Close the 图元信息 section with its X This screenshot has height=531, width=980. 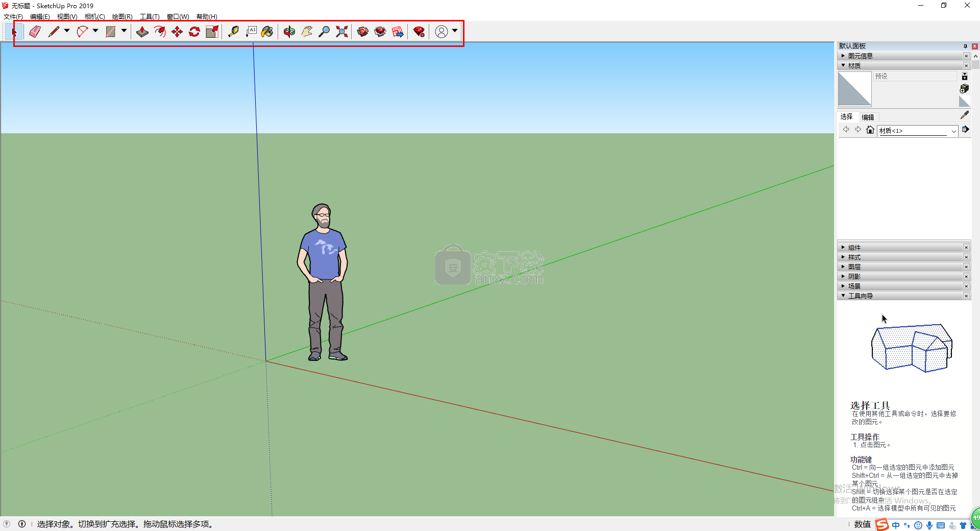point(966,56)
